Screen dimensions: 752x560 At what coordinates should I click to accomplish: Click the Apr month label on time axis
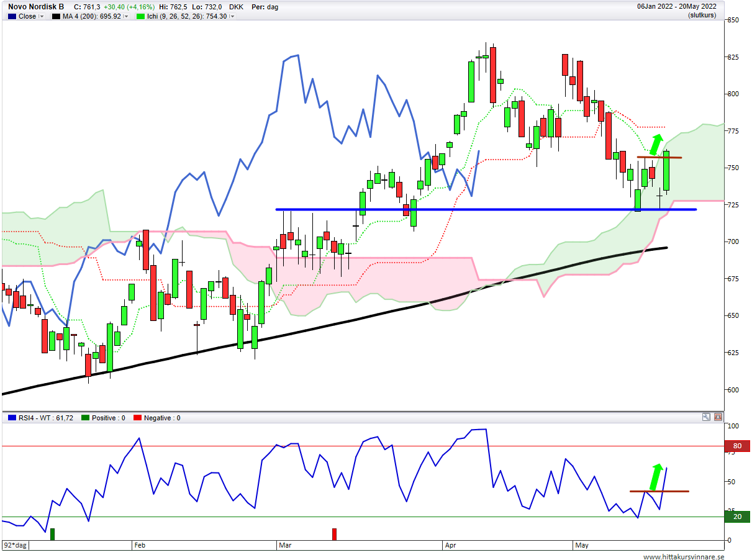[x=450, y=546]
